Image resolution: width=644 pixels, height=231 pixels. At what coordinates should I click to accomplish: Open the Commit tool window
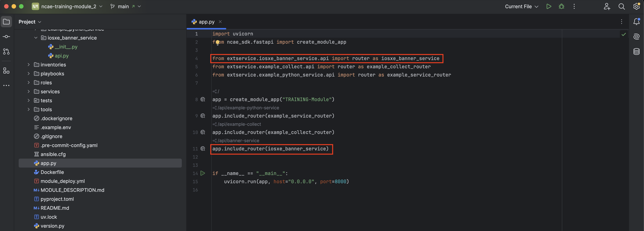(6, 37)
